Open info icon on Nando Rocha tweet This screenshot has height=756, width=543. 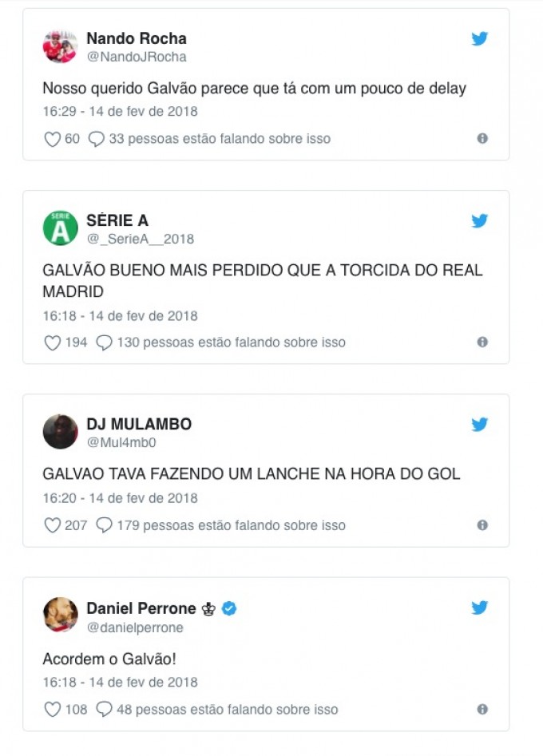click(x=482, y=138)
